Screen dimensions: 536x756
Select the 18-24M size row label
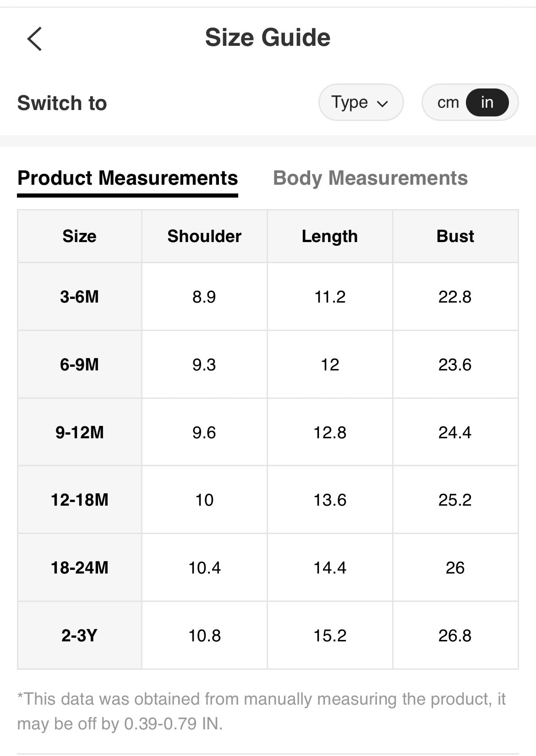coord(79,568)
